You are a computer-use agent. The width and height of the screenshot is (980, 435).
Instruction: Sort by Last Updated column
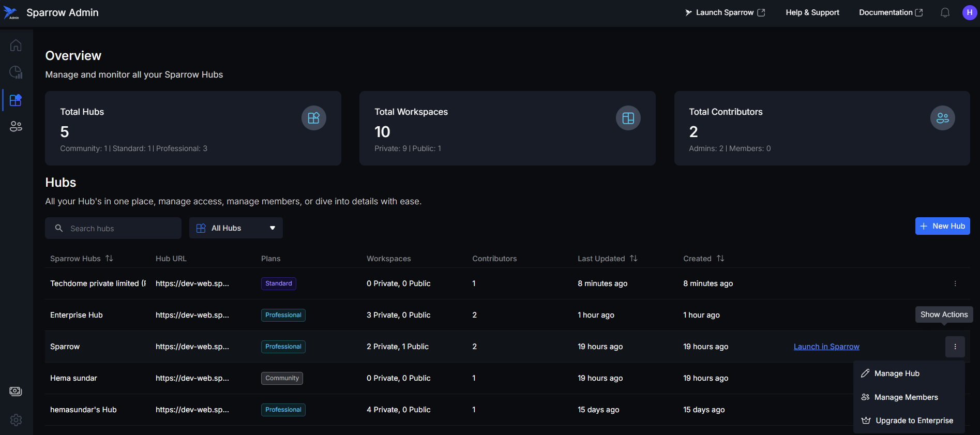634,259
